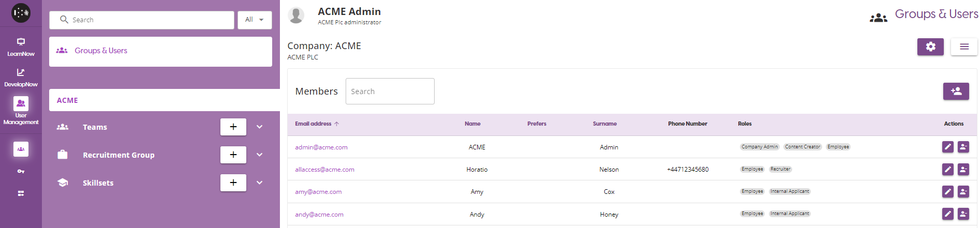Open the hamburger menu button

coord(963,47)
